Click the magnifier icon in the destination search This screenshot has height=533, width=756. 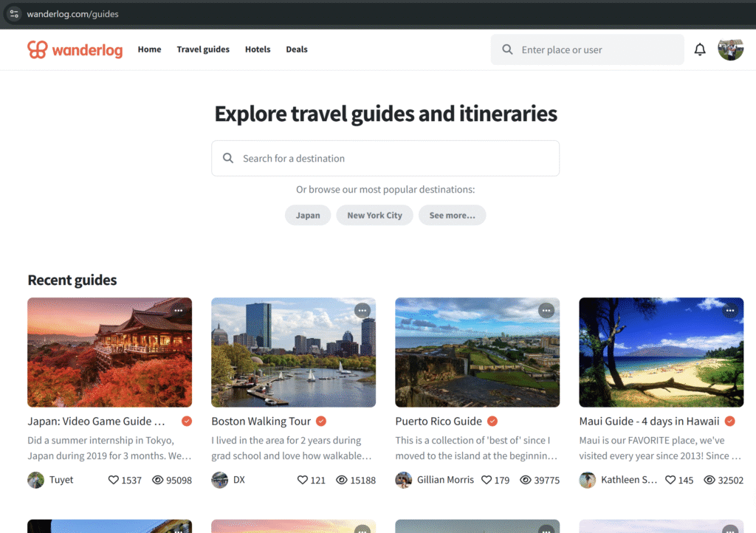228,158
